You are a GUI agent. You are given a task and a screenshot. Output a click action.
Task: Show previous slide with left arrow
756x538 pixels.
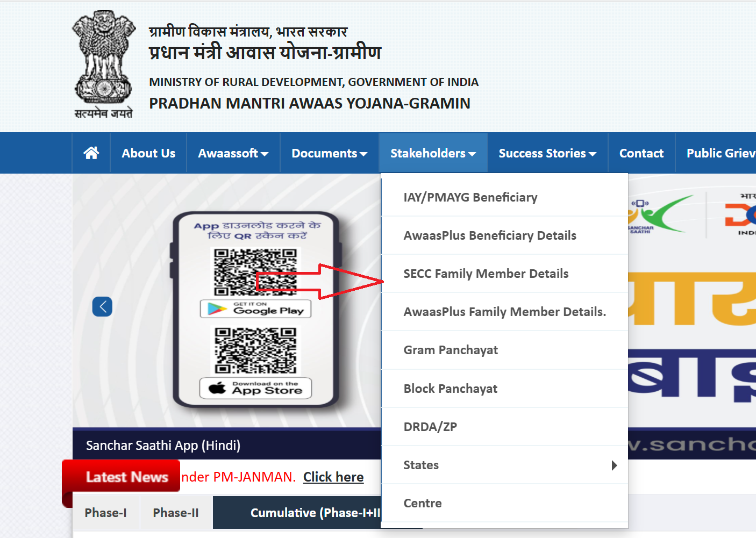tap(102, 307)
